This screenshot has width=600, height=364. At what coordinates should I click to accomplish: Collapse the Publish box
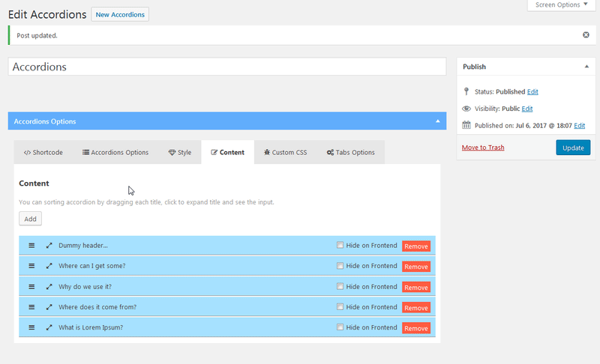pyautogui.click(x=586, y=67)
